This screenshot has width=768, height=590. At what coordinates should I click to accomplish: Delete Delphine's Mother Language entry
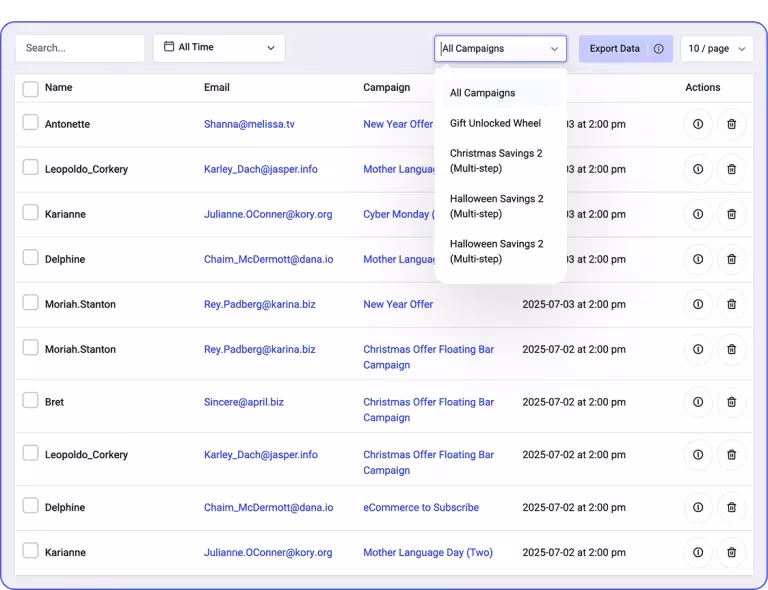pyautogui.click(x=731, y=260)
